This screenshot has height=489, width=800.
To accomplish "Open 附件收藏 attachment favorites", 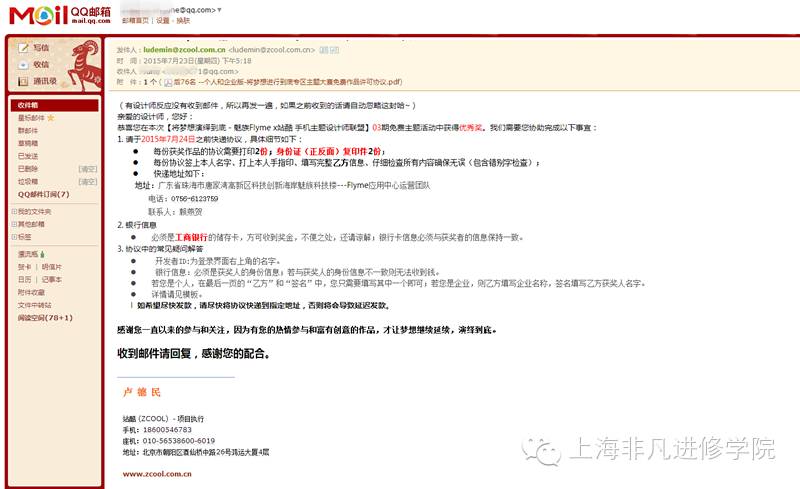I will coord(31,292).
